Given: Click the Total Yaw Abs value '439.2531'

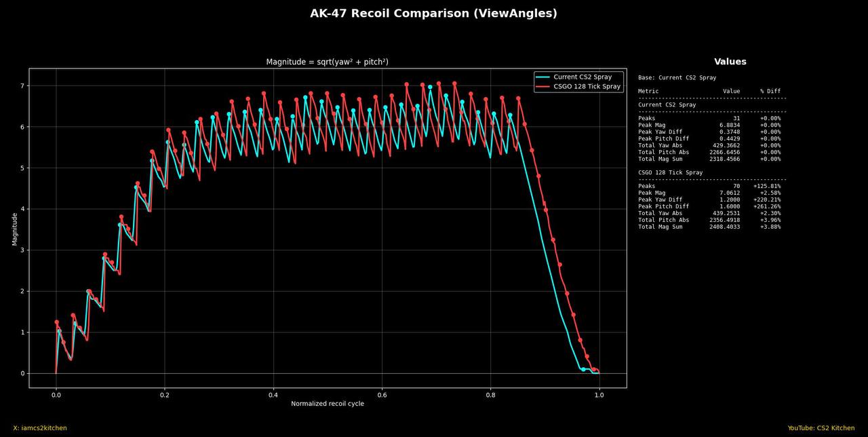Looking at the screenshot, I should point(726,213).
